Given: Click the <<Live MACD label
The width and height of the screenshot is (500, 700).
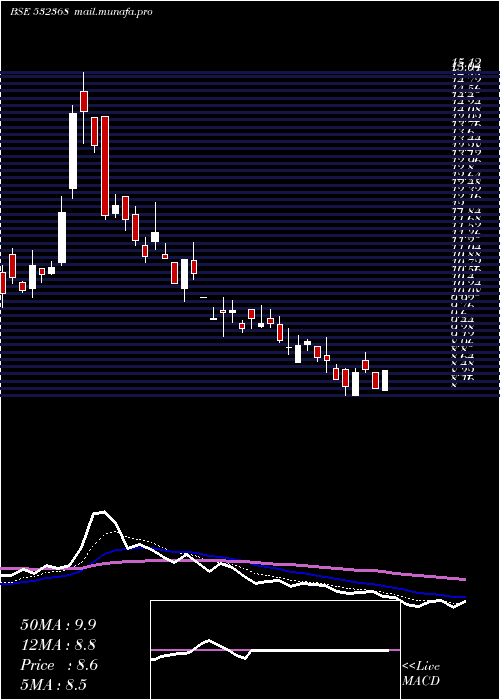Looking at the screenshot, I should 421,674.
